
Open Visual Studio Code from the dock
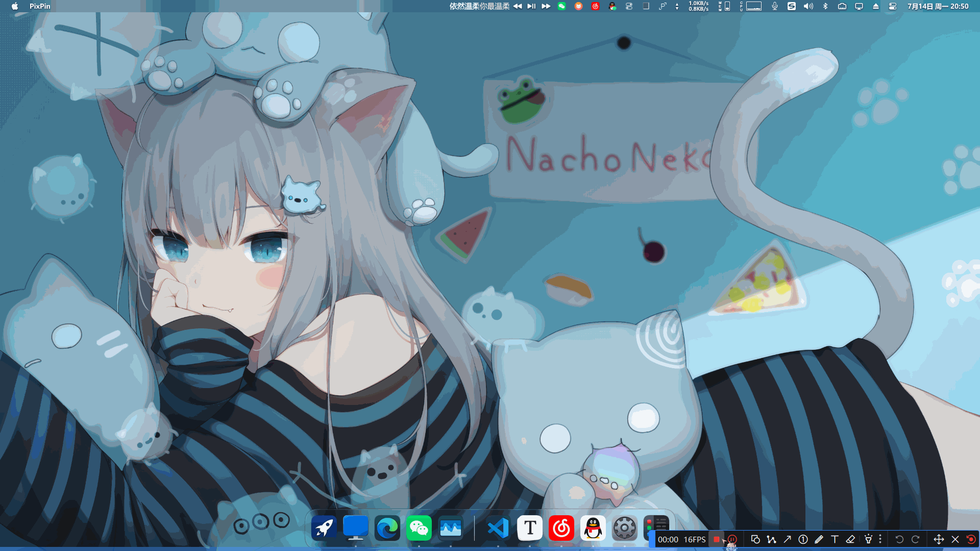[498, 528]
